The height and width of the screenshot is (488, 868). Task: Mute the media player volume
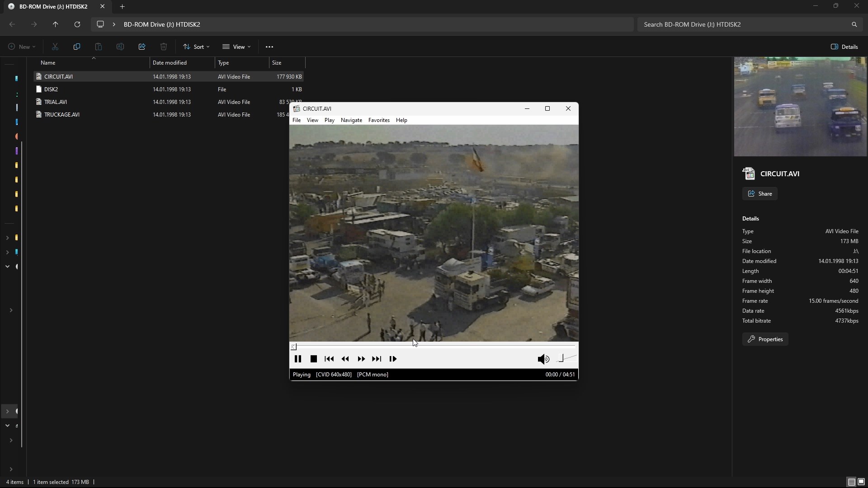tap(543, 359)
